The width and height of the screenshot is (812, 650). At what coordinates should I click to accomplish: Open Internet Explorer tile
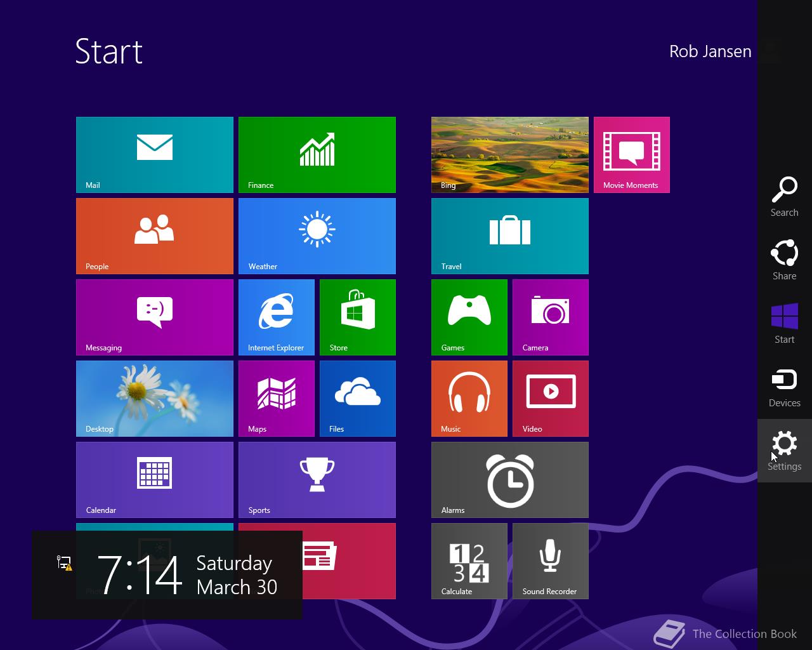pyautogui.click(x=277, y=317)
